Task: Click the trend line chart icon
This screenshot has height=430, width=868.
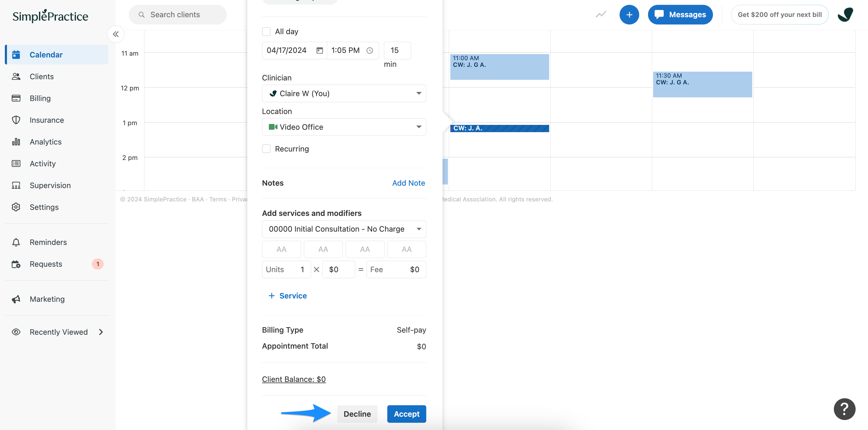Action: click(x=601, y=14)
